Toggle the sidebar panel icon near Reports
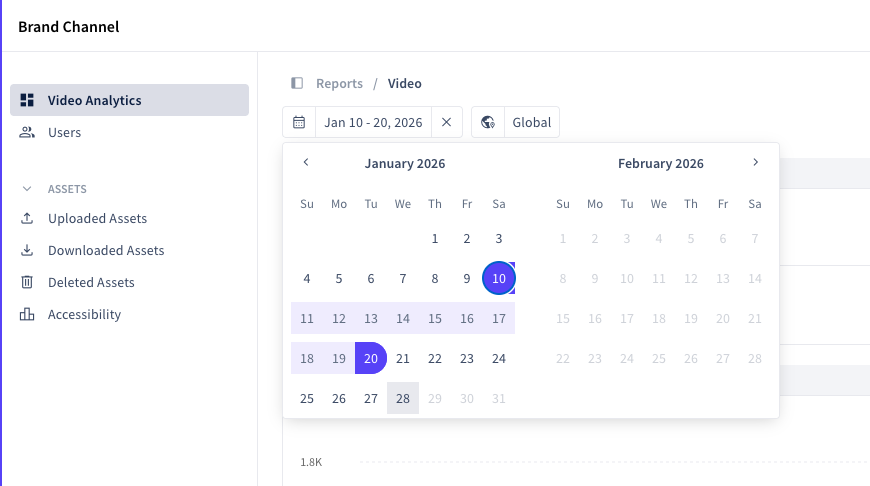Image resolution: width=870 pixels, height=486 pixels. point(297,83)
